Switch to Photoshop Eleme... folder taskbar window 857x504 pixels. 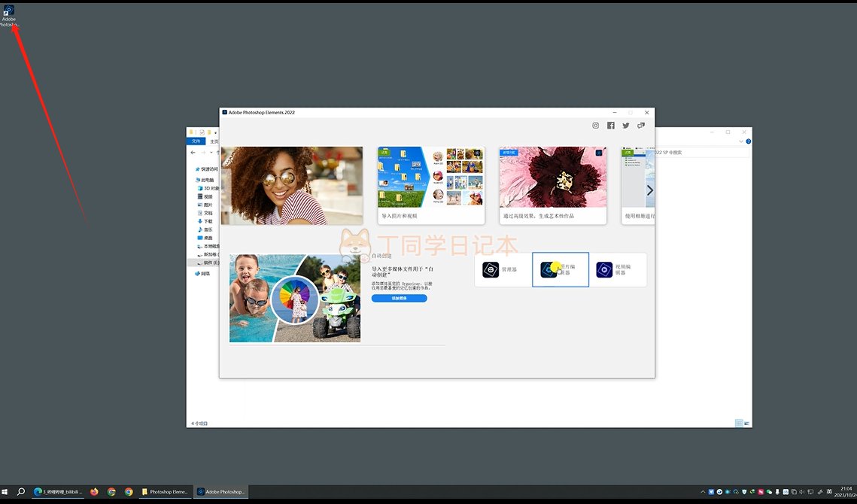tap(164, 491)
